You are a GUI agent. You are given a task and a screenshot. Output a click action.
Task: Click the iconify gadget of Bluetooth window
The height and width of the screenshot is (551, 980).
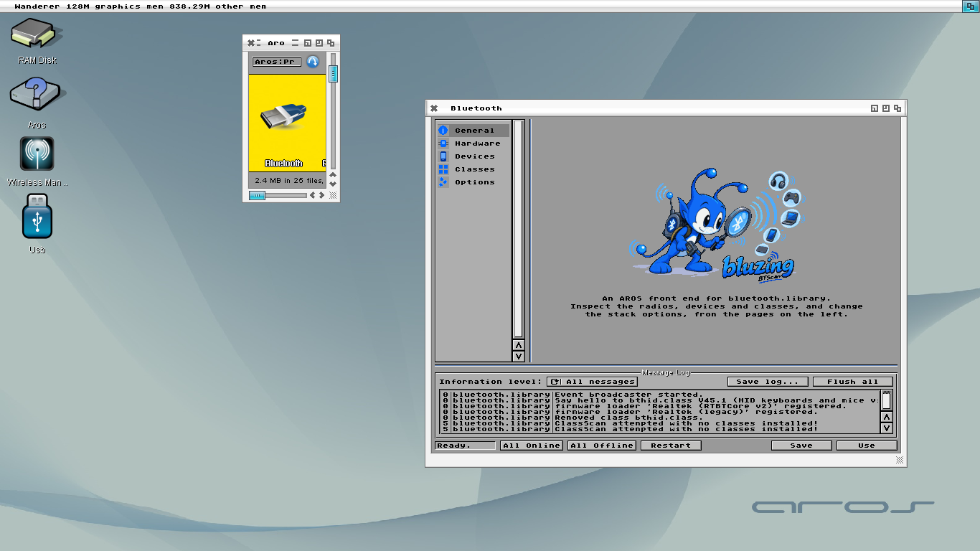pos(875,108)
